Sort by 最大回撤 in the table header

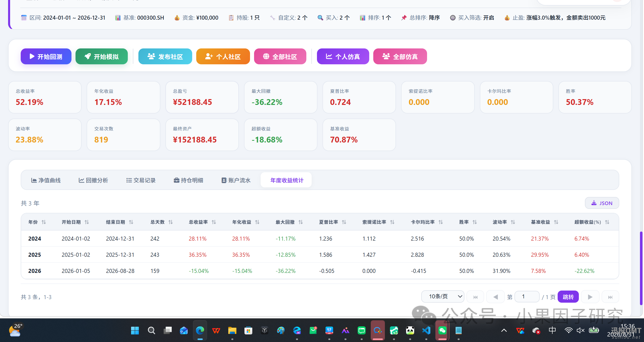(301, 222)
